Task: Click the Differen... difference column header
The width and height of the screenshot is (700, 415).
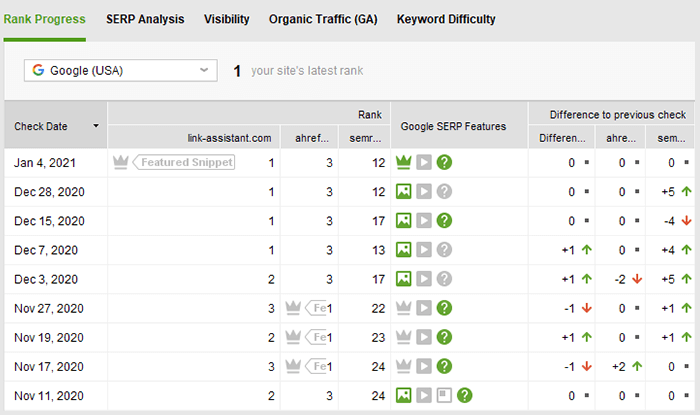Action: click(x=562, y=138)
